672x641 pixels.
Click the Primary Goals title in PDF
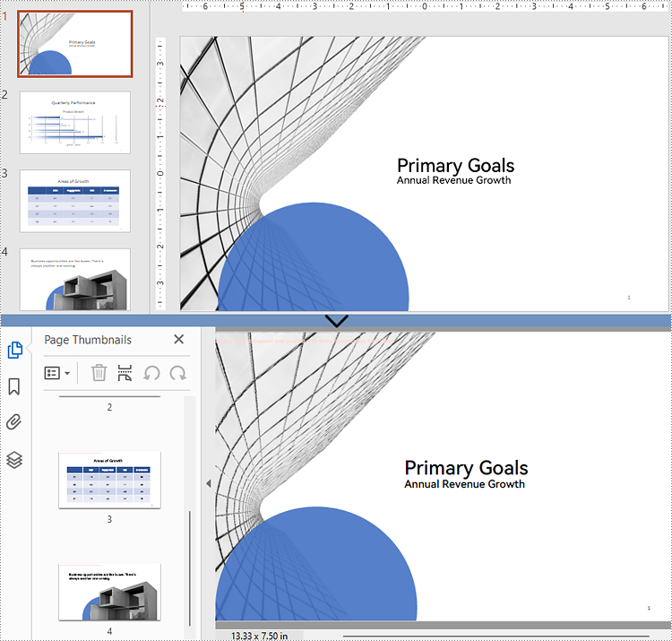[x=466, y=468]
